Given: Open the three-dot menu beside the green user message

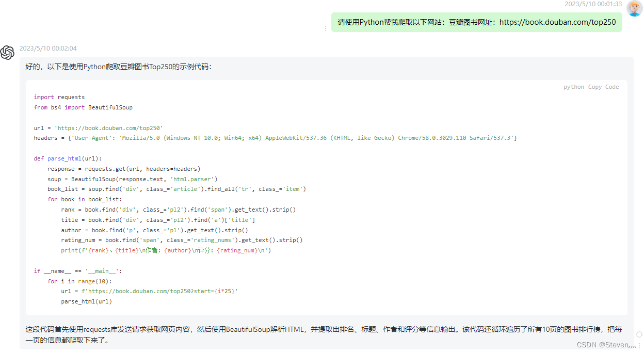Looking at the screenshot, I should (x=326, y=29).
